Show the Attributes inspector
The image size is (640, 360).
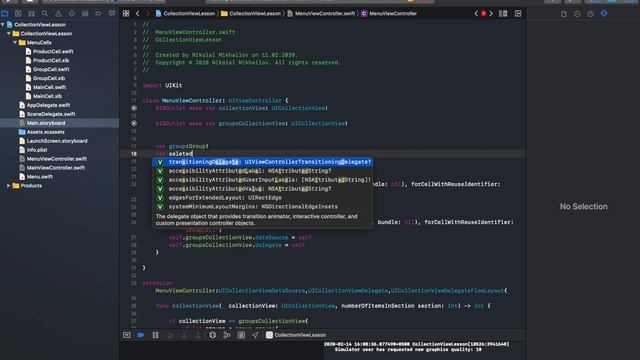pos(604,14)
